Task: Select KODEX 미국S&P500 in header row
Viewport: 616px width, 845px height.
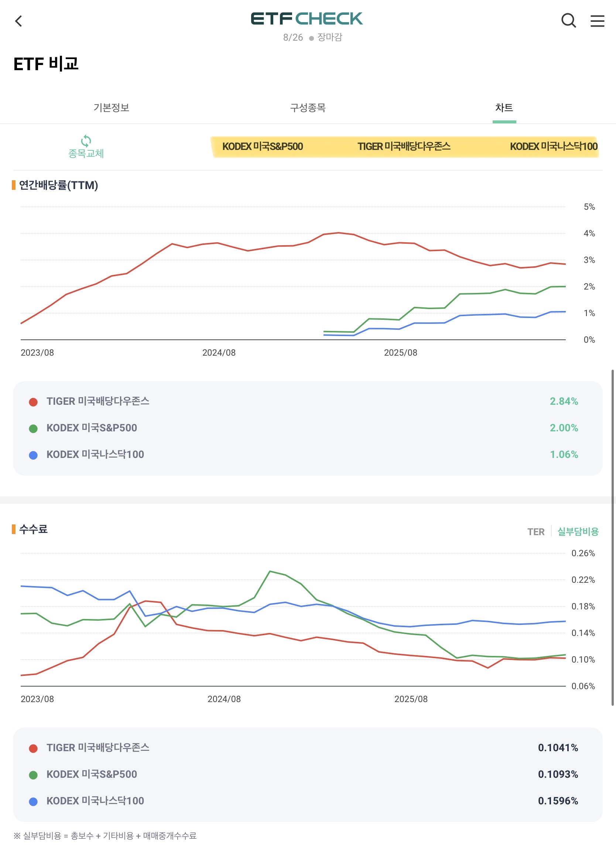Action: (263, 147)
